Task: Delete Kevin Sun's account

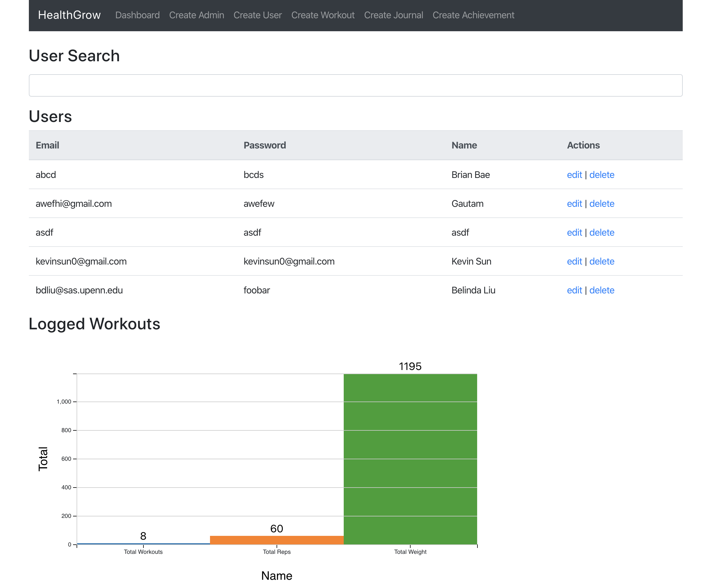Action: click(601, 261)
